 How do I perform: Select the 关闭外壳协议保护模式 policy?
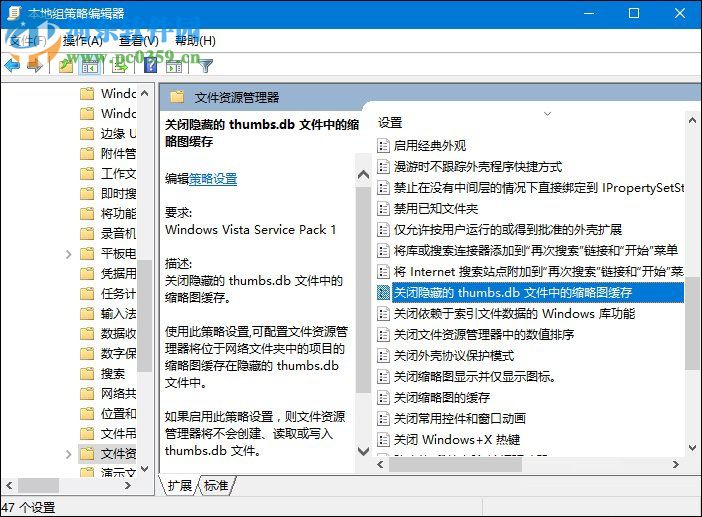(454, 356)
